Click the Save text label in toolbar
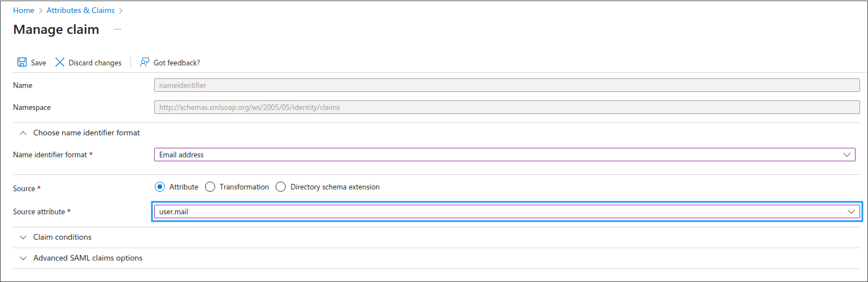Viewport: 868px width, 282px height. pos(38,63)
